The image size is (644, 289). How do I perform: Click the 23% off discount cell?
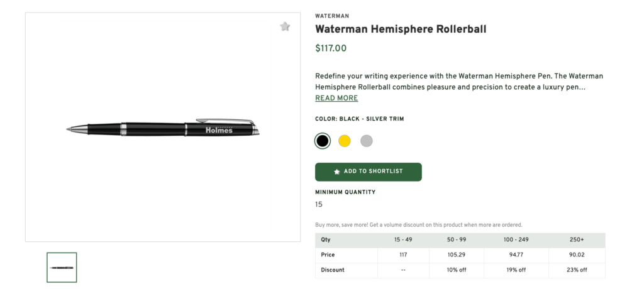pyautogui.click(x=576, y=270)
